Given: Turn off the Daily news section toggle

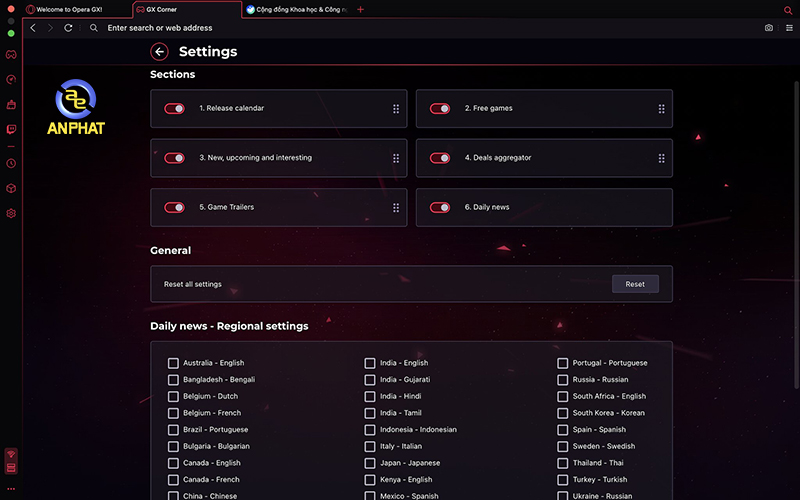Looking at the screenshot, I should [440, 207].
